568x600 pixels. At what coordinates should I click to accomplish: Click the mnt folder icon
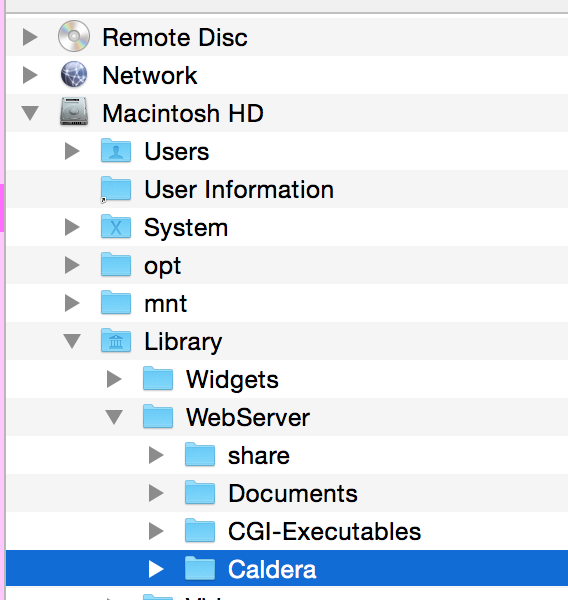(x=116, y=302)
